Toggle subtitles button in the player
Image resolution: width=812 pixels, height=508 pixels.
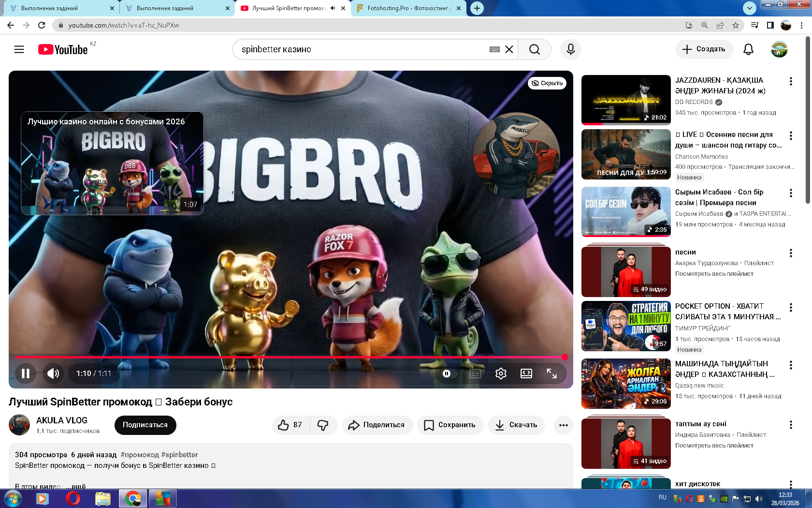475,374
